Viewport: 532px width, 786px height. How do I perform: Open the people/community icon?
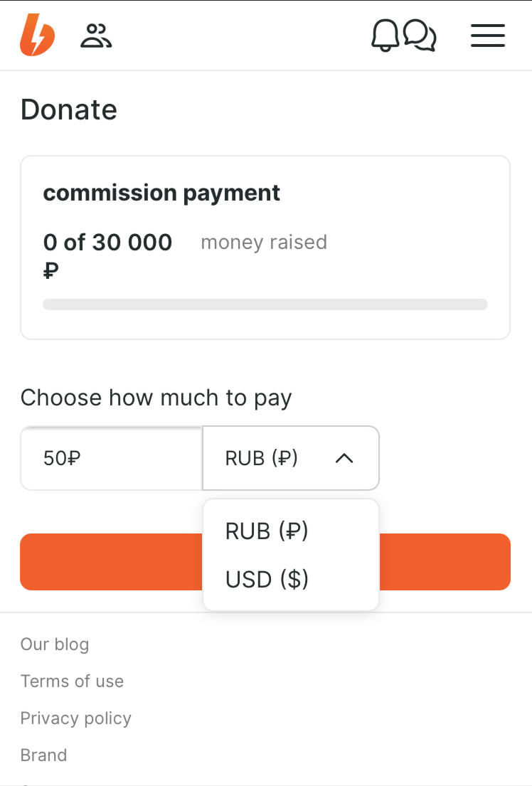96,36
